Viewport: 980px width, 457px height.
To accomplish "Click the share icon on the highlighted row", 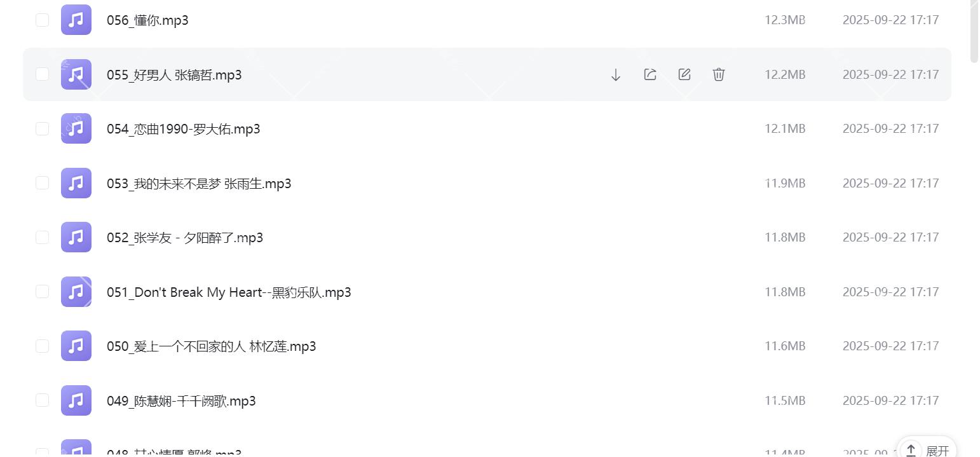I will (x=650, y=74).
